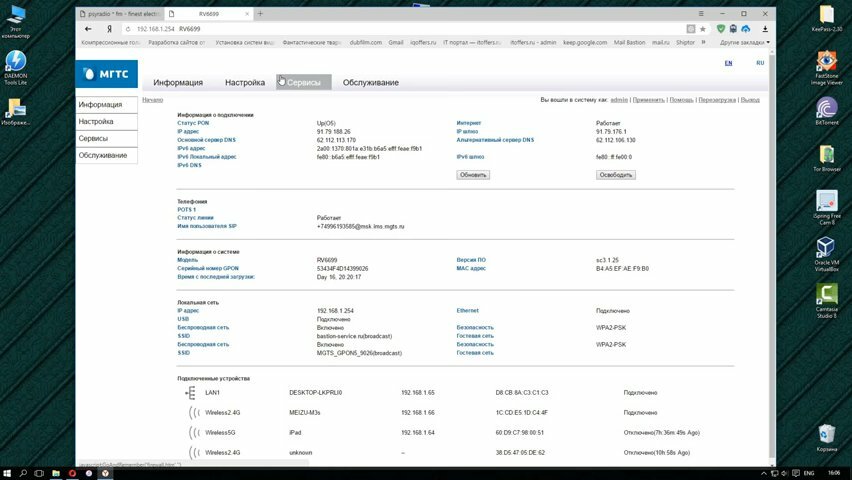The width and height of the screenshot is (852, 480).
Task: Open FastStone Image Viewer desktop icon
Action: pyautogui.click(x=826, y=67)
